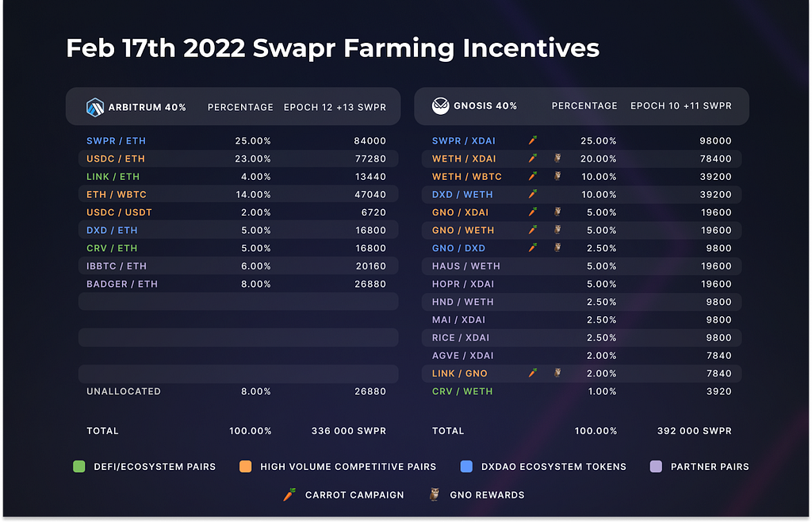
Task: Click the GNO owl icon on WETH / XDAI row
Action: coord(557,158)
